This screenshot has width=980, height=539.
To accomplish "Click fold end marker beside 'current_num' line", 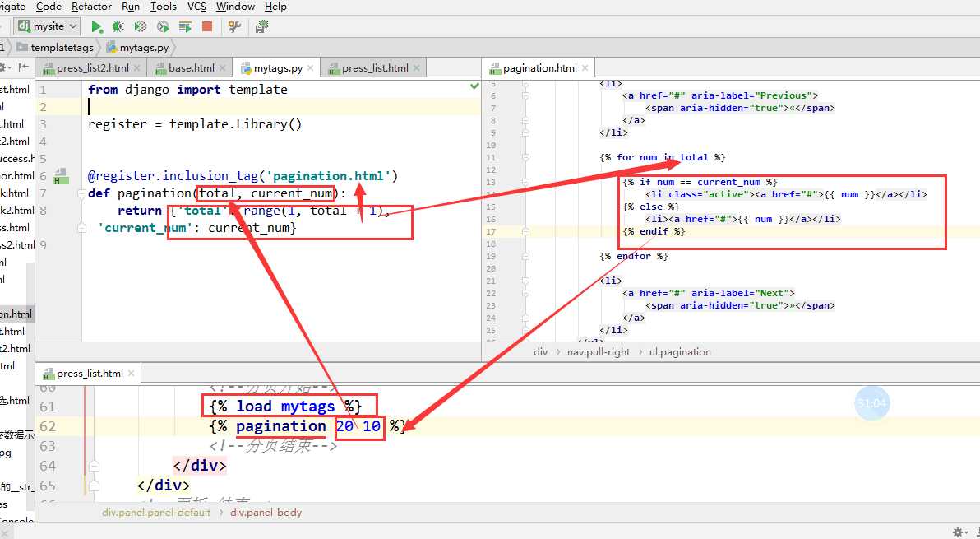I will (x=81, y=229).
